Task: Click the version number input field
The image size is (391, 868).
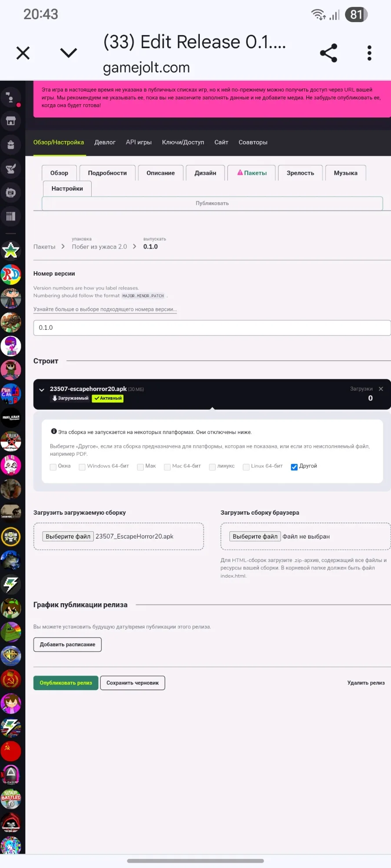Action: click(x=212, y=328)
